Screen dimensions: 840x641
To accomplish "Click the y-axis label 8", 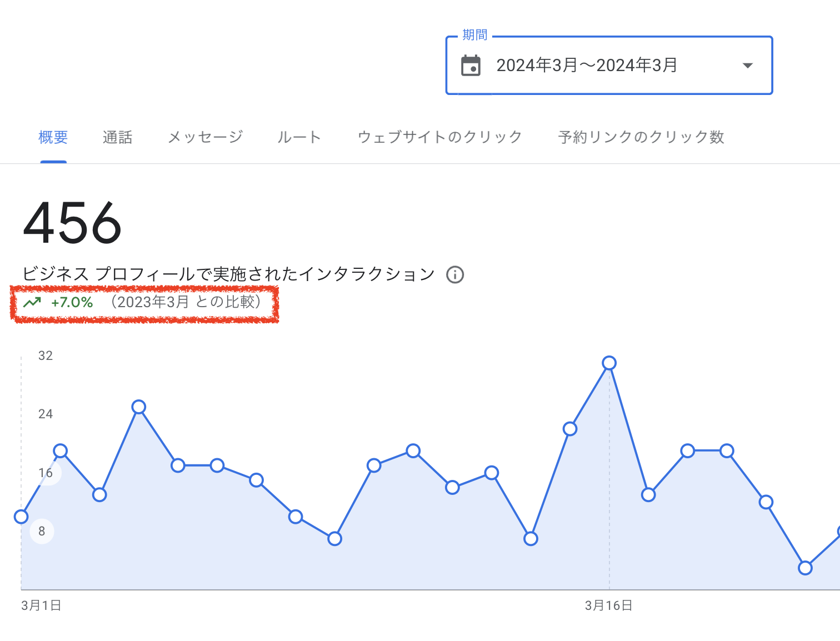I will click(x=42, y=531).
